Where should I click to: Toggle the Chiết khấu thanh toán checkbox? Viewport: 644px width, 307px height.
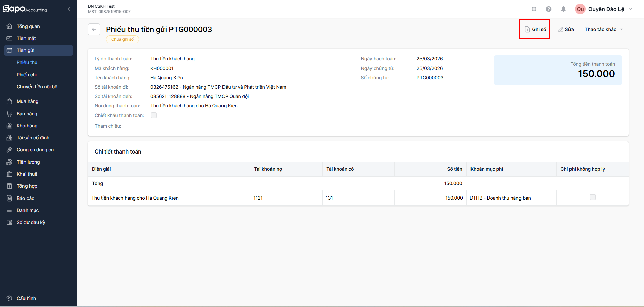[154, 115]
